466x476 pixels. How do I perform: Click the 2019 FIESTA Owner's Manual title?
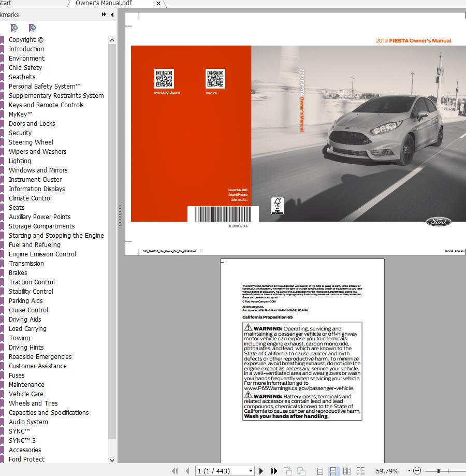pyautogui.click(x=414, y=41)
